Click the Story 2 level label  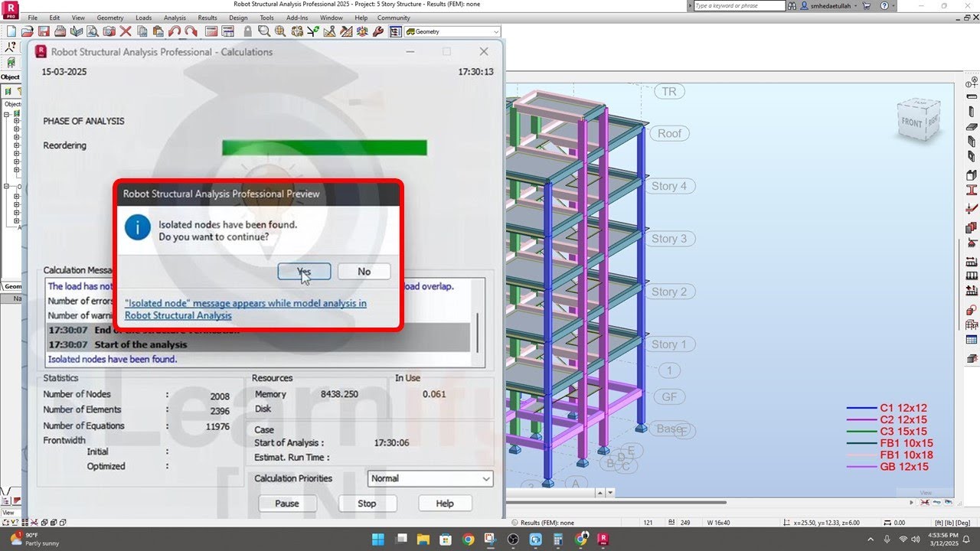[x=669, y=292]
